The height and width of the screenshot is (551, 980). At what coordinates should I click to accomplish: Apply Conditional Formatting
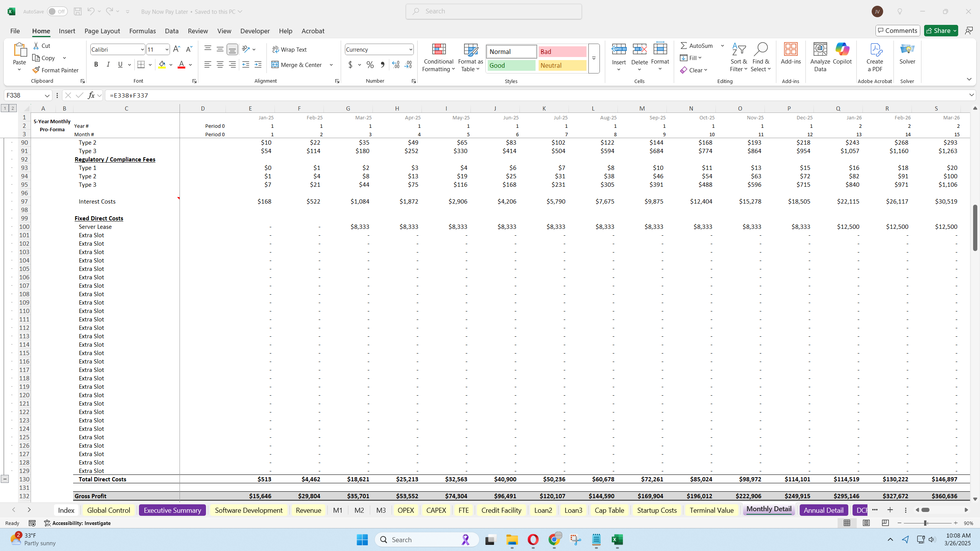(x=438, y=57)
